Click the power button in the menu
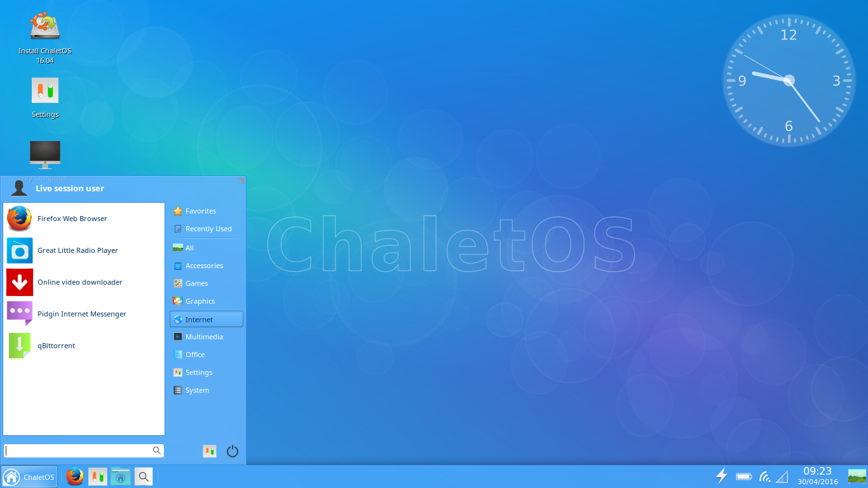The width and height of the screenshot is (868, 488). (x=233, y=451)
